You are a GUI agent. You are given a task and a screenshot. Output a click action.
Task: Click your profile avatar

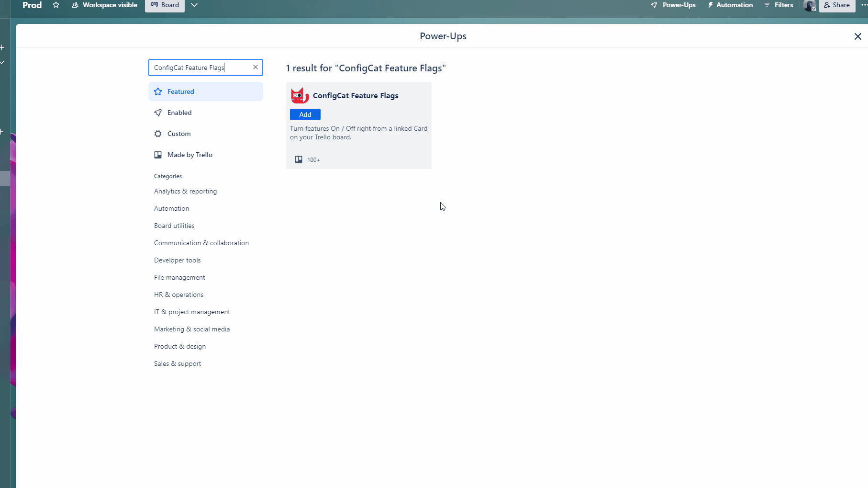coord(809,6)
